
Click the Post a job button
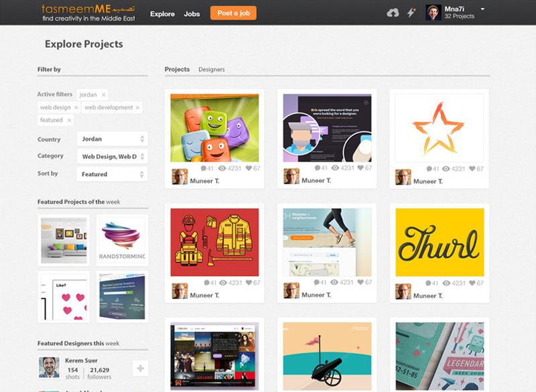[233, 13]
